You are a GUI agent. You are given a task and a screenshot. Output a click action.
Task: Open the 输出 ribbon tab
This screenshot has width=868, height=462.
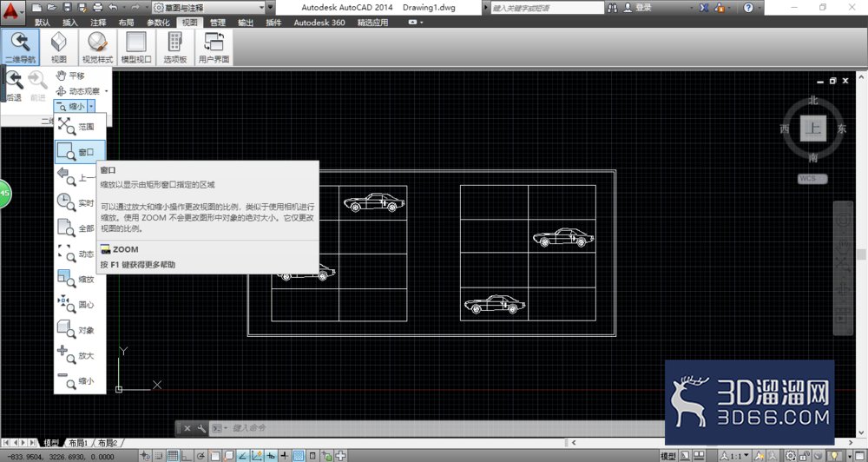pos(246,23)
